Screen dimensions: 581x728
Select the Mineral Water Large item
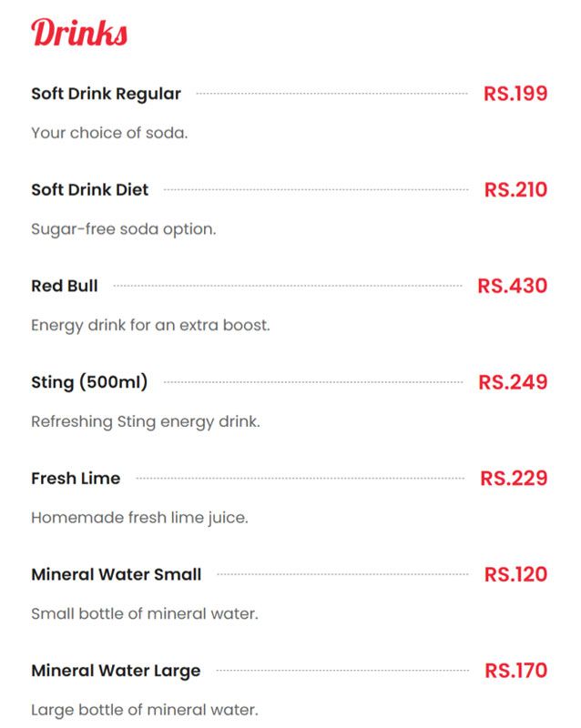(116, 671)
